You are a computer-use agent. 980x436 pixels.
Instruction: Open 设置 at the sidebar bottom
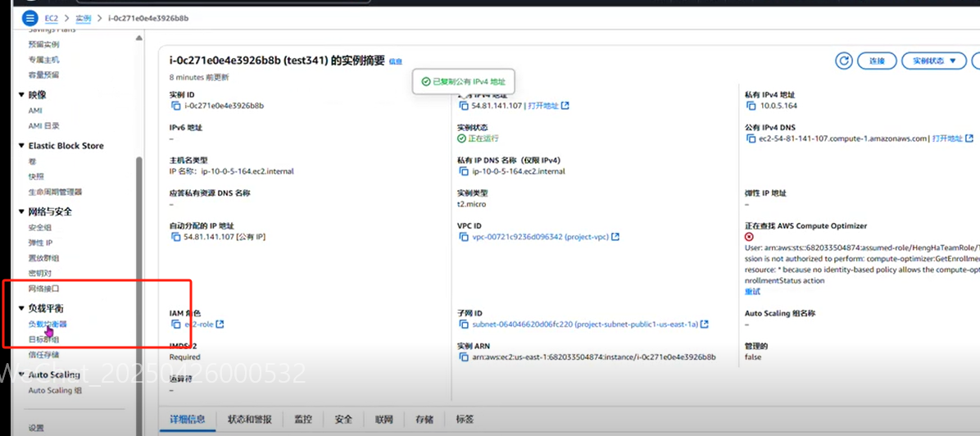[36, 429]
